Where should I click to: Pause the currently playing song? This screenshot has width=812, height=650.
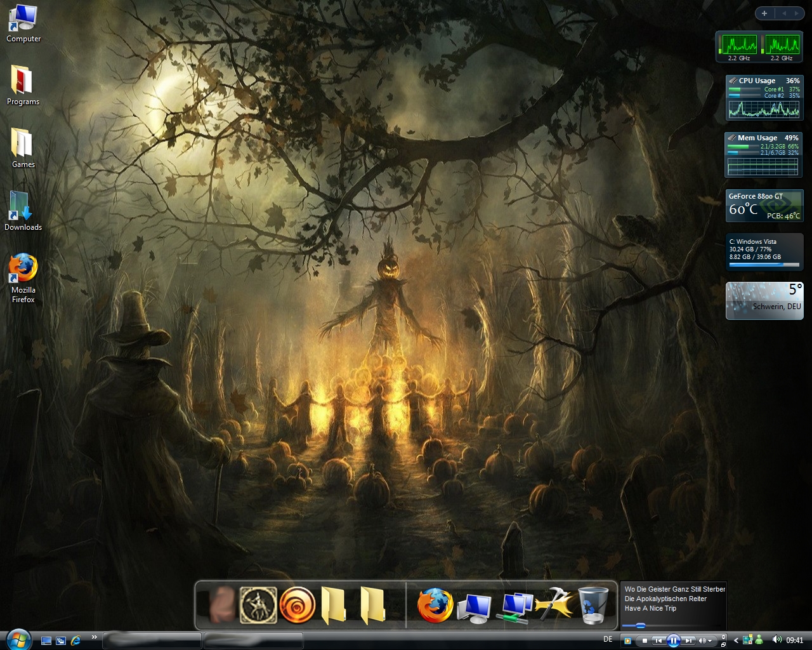674,640
